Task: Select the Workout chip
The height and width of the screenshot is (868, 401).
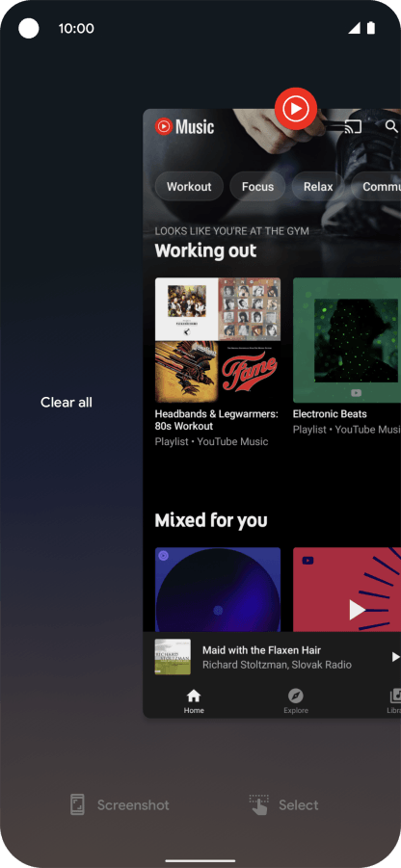Action: (x=189, y=187)
